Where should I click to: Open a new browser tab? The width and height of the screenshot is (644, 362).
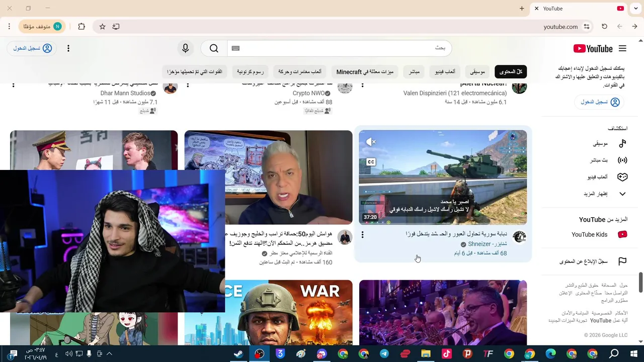pos(522,9)
